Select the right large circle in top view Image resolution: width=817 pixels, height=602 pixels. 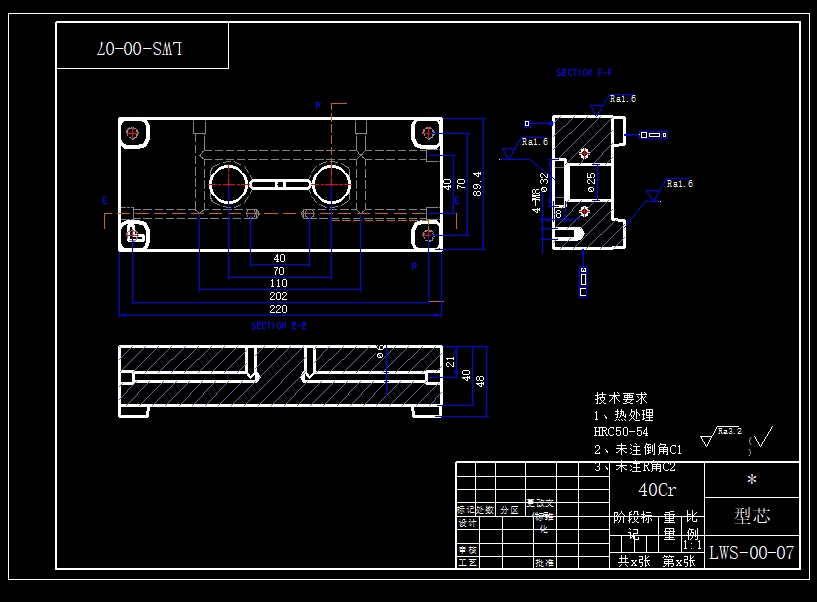(331, 184)
